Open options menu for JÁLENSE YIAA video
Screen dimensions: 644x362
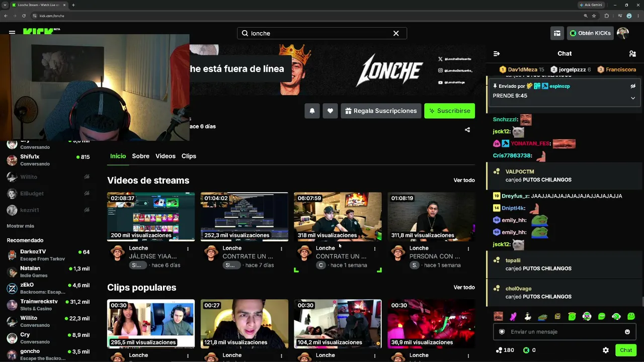[x=188, y=249]
